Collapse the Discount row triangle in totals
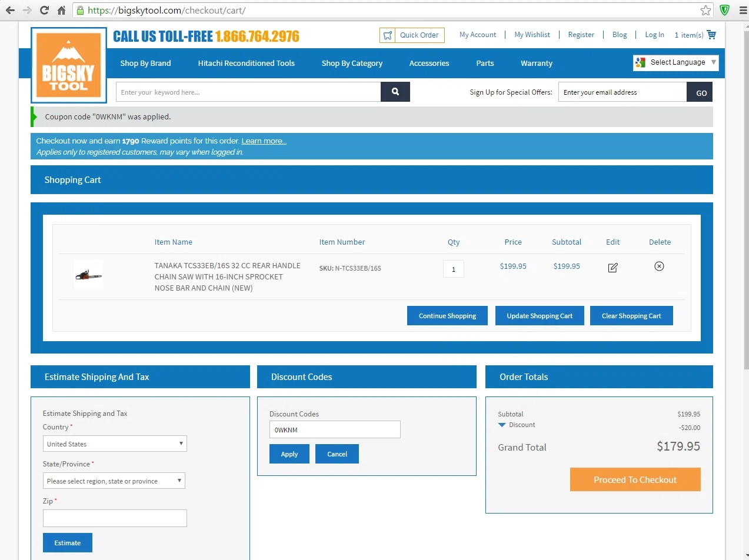 click(x=502, y=425)
